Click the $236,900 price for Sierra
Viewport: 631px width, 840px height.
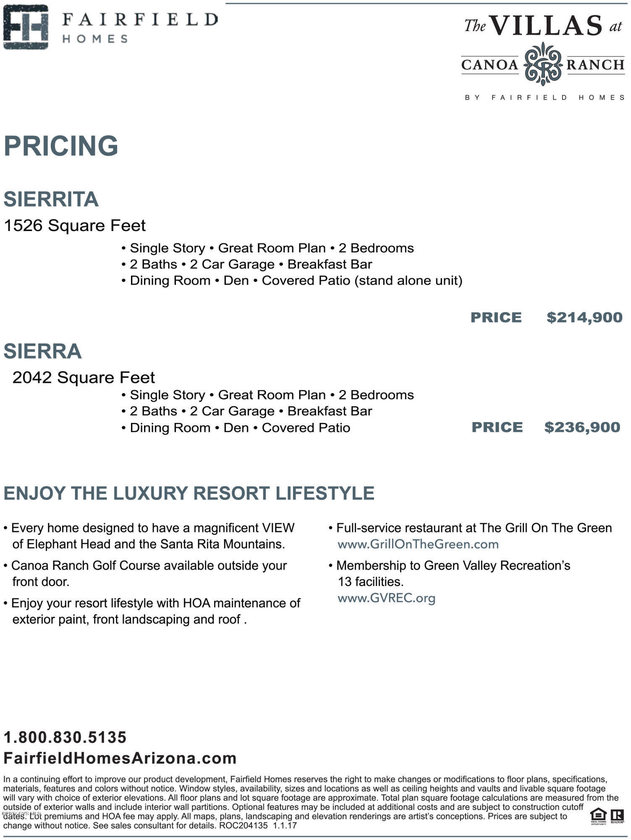pos(582,427)
